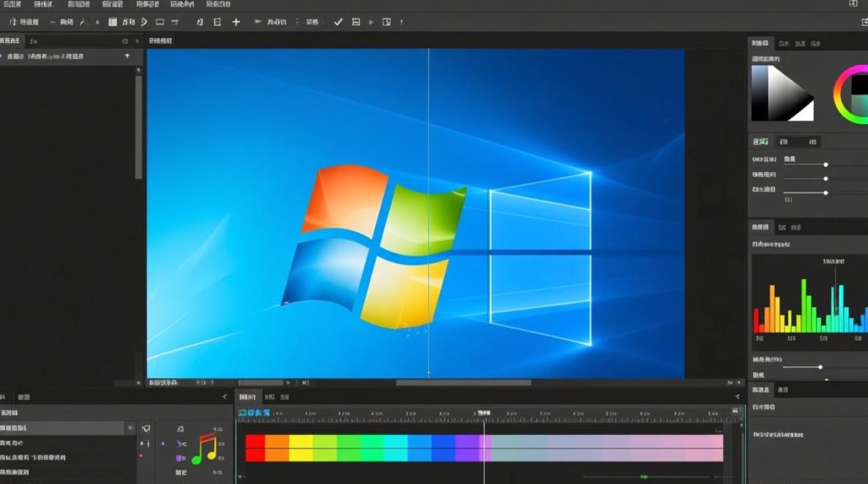This screenshot has width=868, height=484.
Task: Click the plus icon in the top toolbar
Action: click(x=236, y=22)
